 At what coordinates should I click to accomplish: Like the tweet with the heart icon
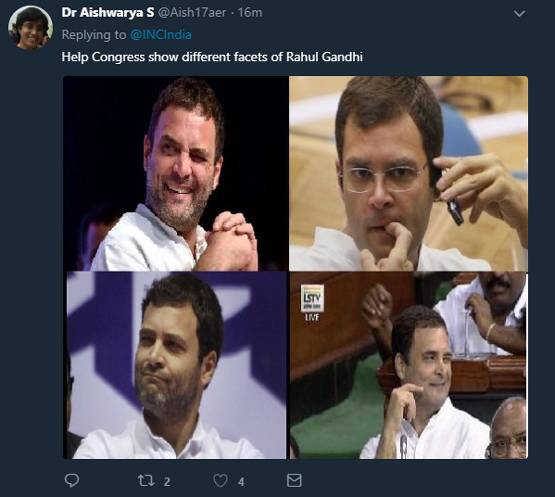(x=221, y=481)
